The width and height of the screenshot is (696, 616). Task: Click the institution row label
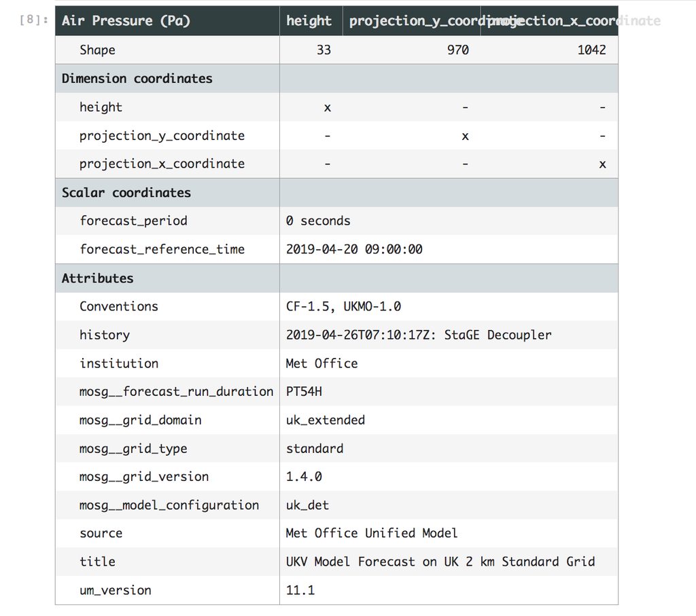[x=119, y=364]
